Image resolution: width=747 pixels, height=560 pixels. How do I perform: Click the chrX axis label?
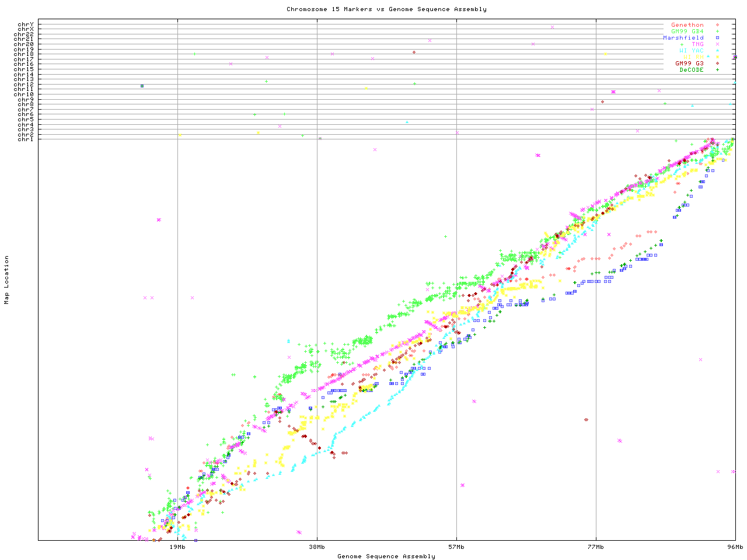(x=26, y=29)
